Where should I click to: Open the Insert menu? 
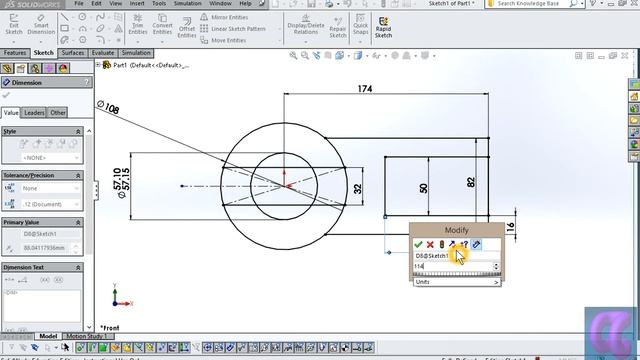click(137, 3)
